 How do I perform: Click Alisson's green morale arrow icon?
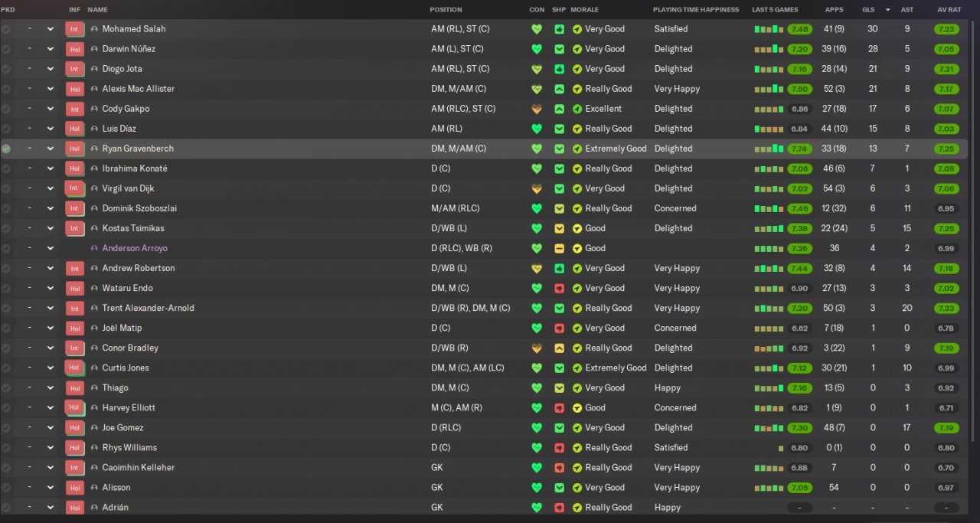pyautogui.click(x=577, y=488)
